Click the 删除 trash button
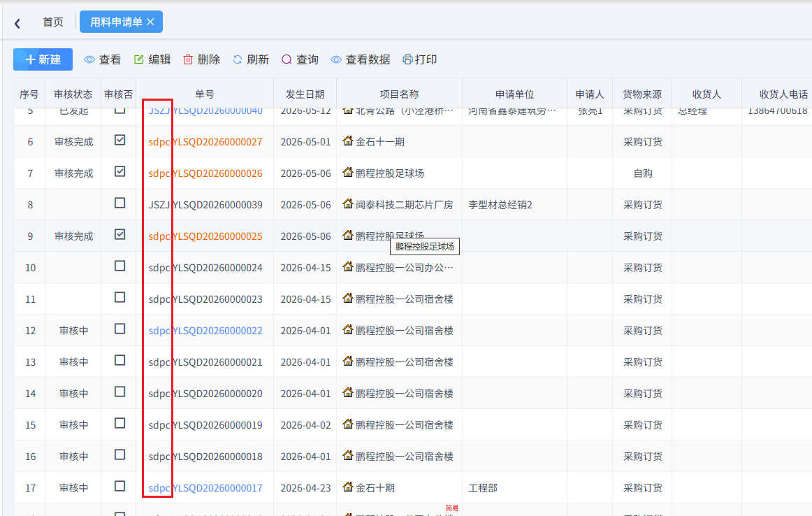 pos(201,59)
